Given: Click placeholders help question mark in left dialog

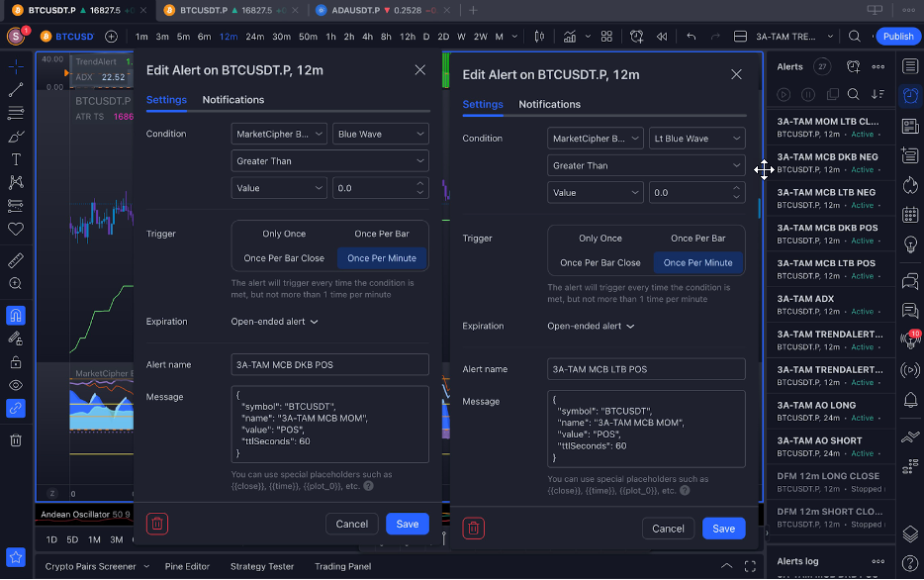Looking at the screenshot, I should click(x=368, y=486).
